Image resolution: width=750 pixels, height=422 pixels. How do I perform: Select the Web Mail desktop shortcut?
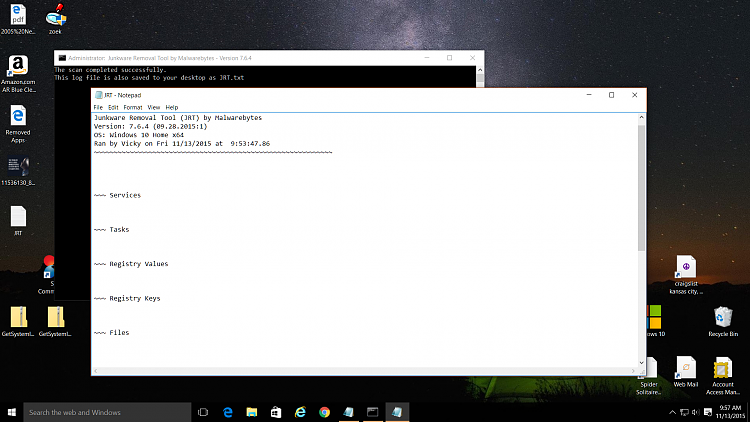click(x=686, y=372)
